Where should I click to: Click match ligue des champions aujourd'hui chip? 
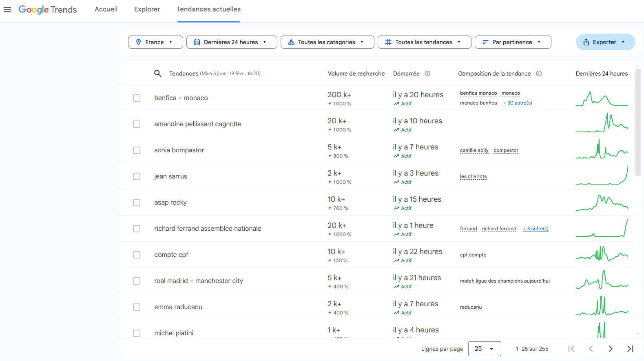coord(505,281)
